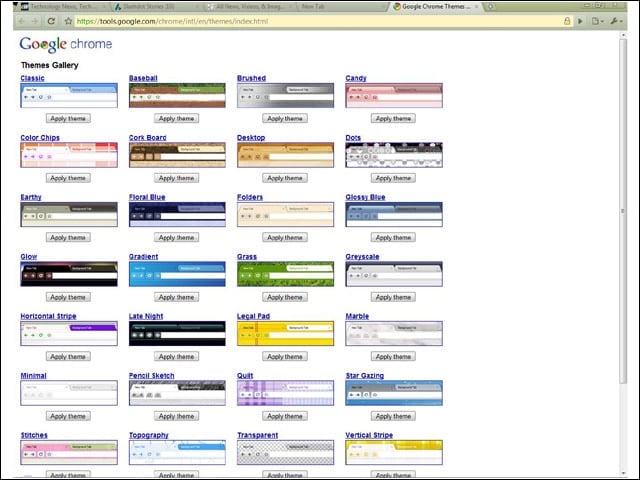Click the Marble theme preview thumbnail
The height and width of the screenshot is (480, 640).
tap(394, 333)
